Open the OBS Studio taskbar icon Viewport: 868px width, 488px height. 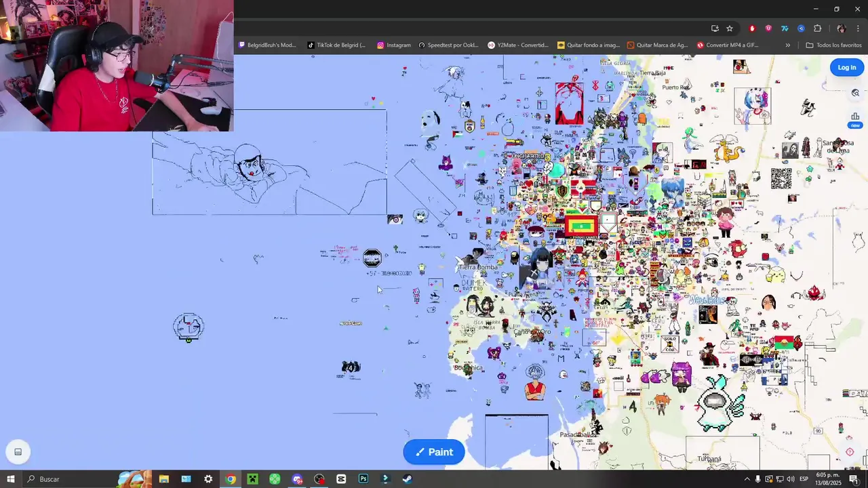[x=319, y=479]
